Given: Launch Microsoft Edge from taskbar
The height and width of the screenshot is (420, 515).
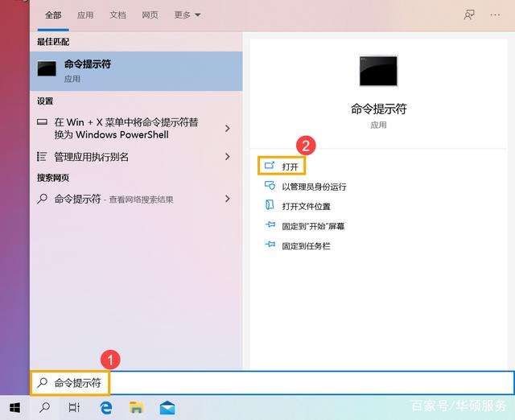Looking at the screenshot, I should 105,408.
